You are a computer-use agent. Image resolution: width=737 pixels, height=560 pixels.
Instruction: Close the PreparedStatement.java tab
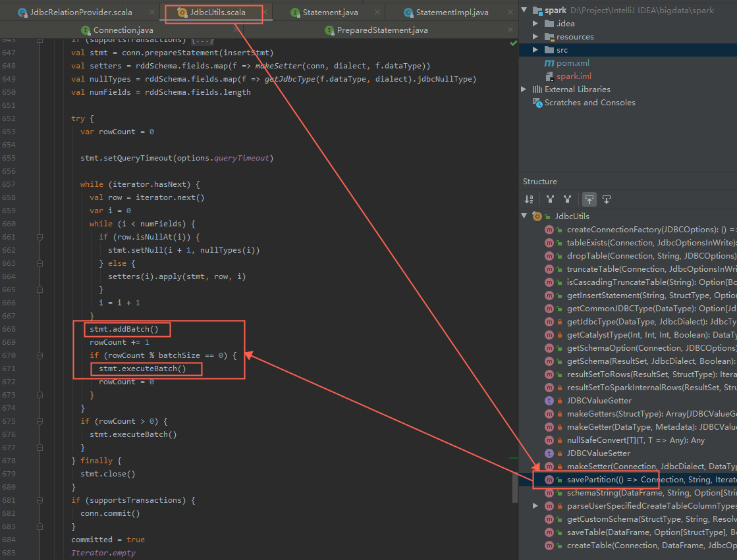510,30
